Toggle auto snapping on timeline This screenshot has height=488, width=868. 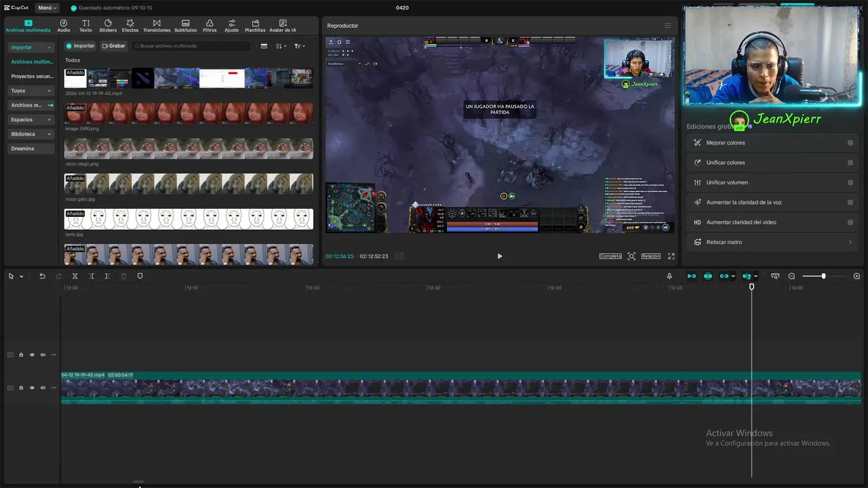point(708,276)
